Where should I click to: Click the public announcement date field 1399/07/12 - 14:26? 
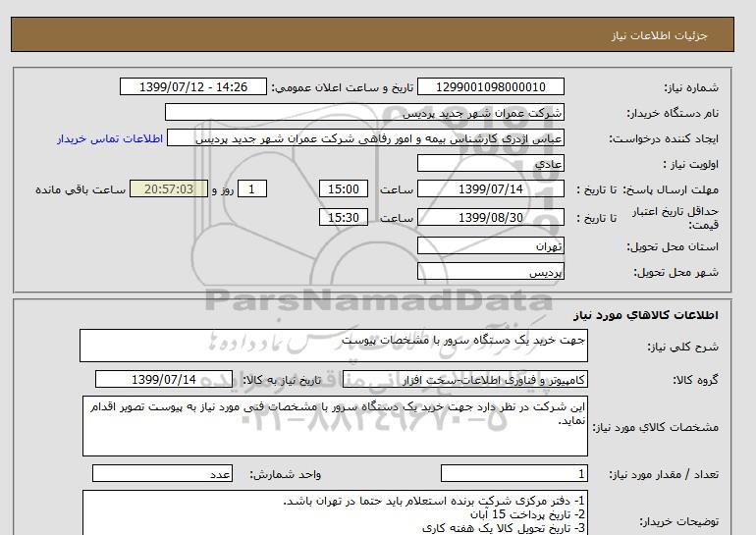click(192, 86)
